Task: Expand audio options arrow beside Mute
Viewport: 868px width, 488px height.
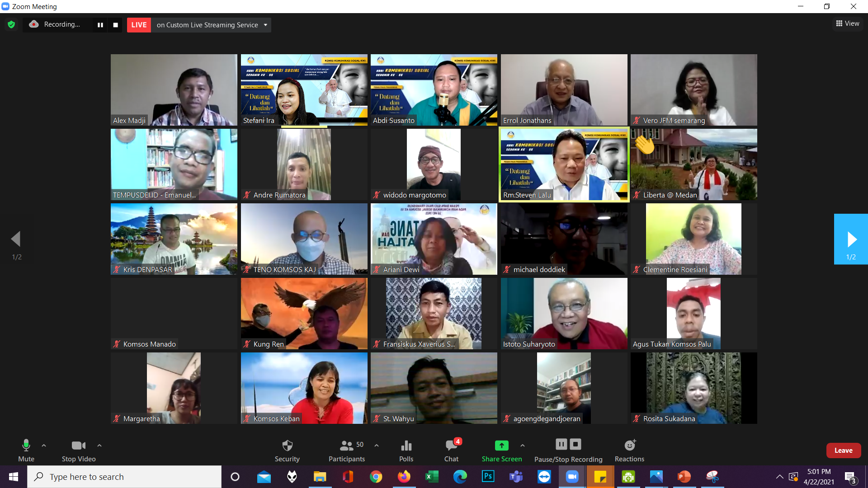Action: [44, 446]
